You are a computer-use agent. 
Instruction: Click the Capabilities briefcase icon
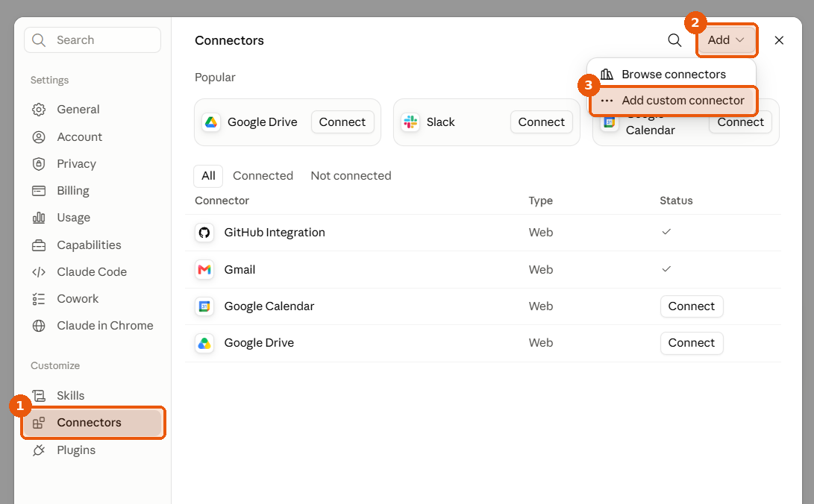[39, 245]
